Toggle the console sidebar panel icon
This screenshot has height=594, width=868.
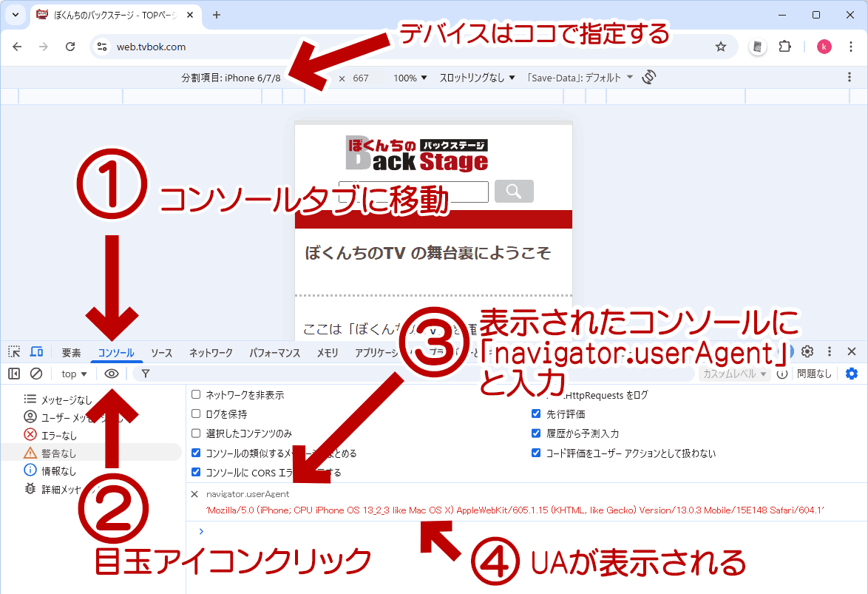(x=14, y=374)
